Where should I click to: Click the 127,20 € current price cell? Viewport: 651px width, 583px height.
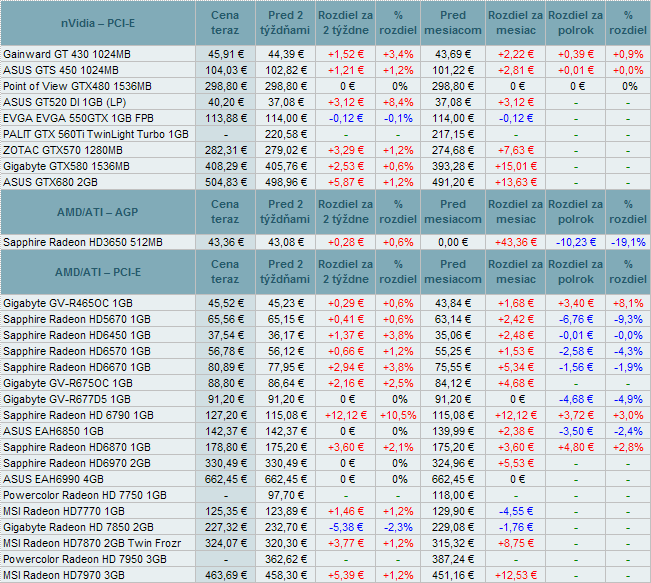point(226,415)
